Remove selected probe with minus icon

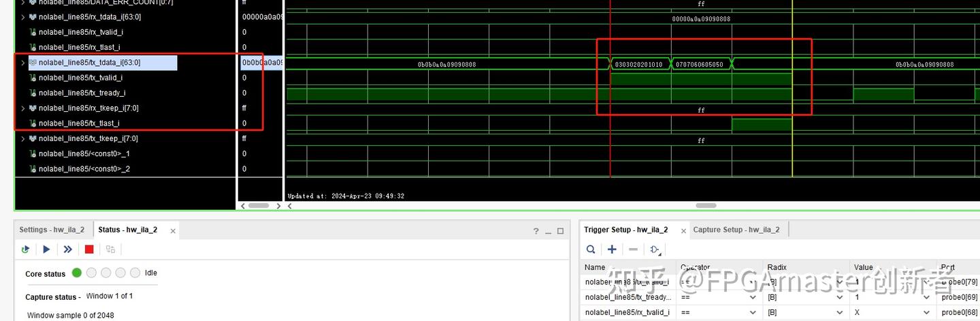pyautogui.click(x=633, y=249)
